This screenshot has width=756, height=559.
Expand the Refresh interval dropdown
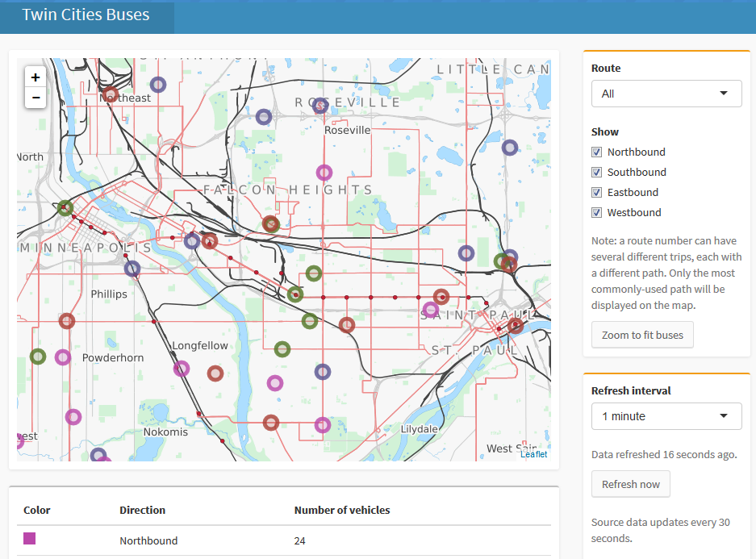click(666, 416)
